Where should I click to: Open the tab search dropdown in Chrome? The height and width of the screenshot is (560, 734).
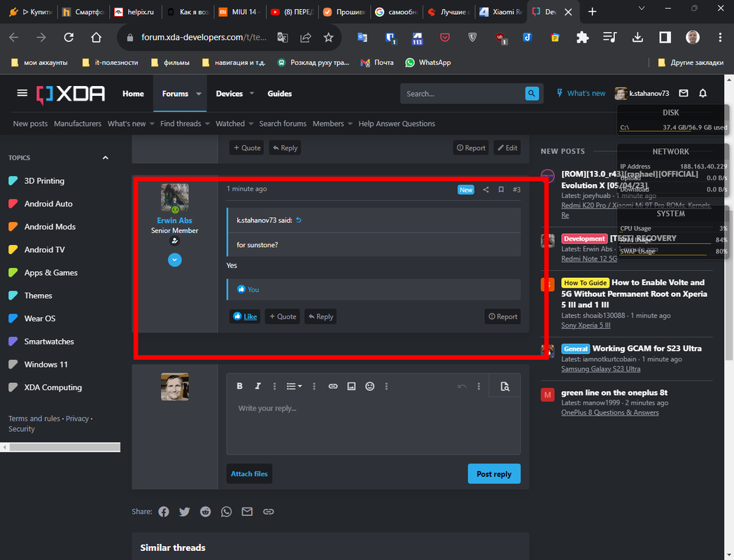point(642,8)
